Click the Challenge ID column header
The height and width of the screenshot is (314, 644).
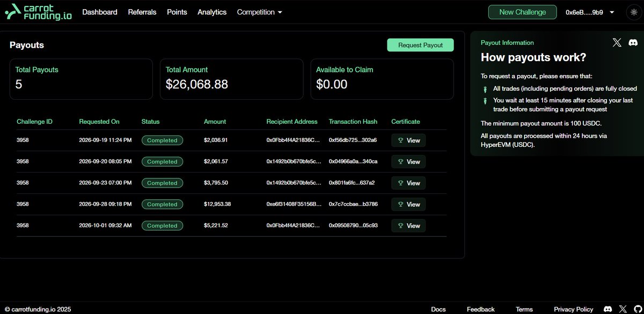coord(34,122)
